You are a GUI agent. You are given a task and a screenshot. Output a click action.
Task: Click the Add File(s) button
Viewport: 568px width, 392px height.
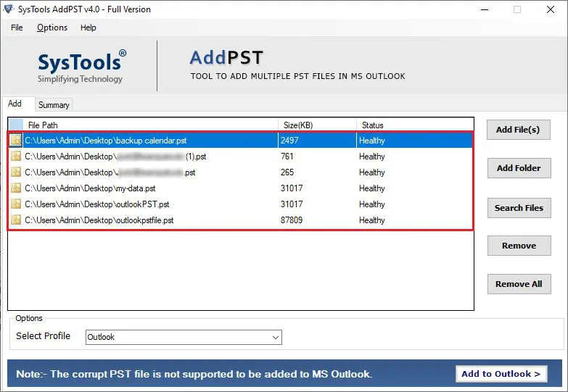[x=518, y=130]
